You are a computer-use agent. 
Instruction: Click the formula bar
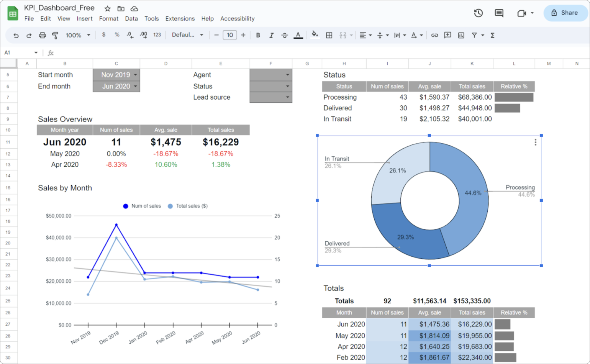point(322,53)
